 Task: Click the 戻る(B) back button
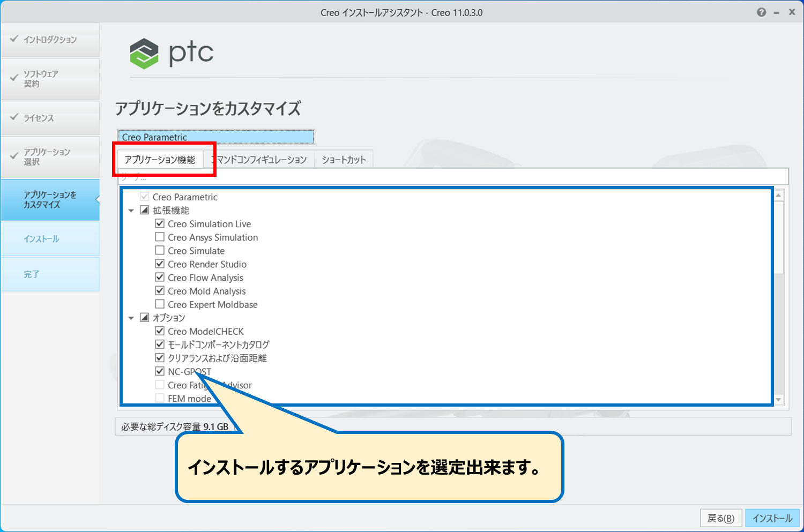point(721,518)
